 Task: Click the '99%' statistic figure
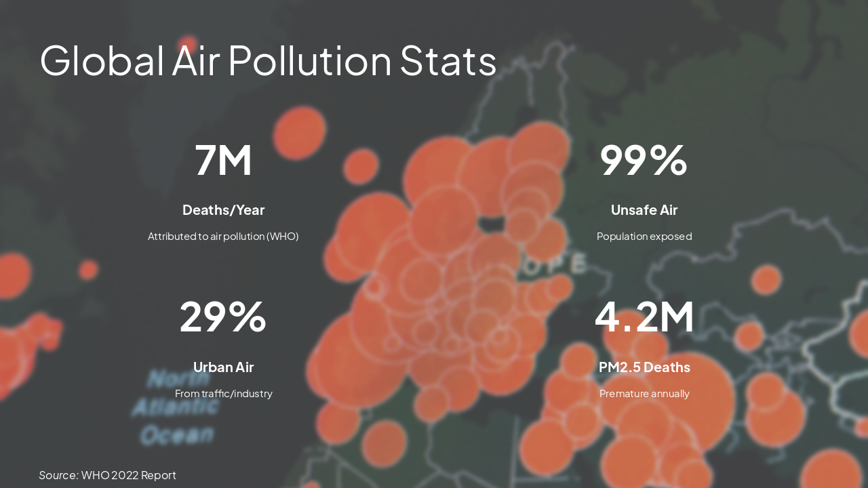644,161
